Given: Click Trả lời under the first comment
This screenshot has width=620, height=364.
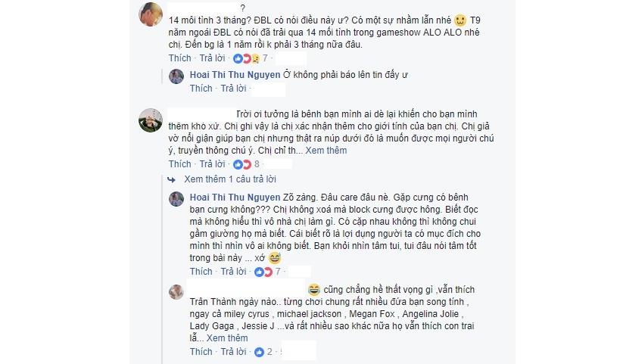Looking at the screenshot, I should click(x=212, y=58).
